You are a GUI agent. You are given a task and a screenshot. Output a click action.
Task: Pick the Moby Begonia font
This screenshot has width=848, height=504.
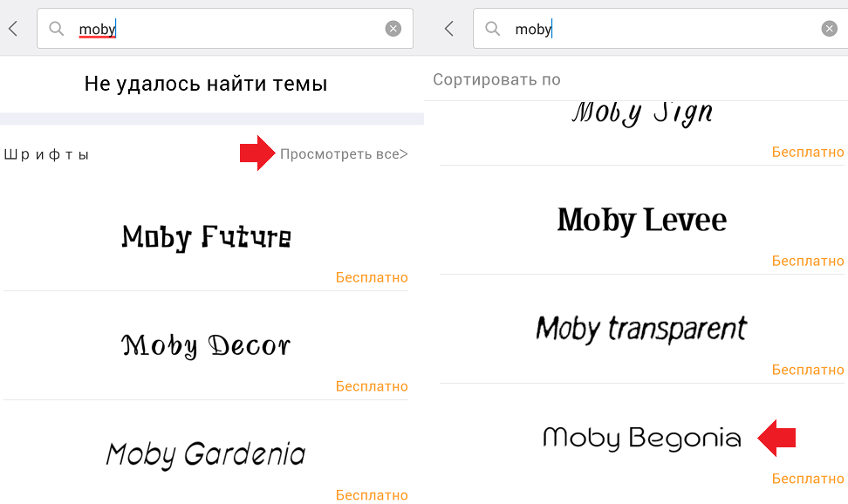[x=642, y=438]
